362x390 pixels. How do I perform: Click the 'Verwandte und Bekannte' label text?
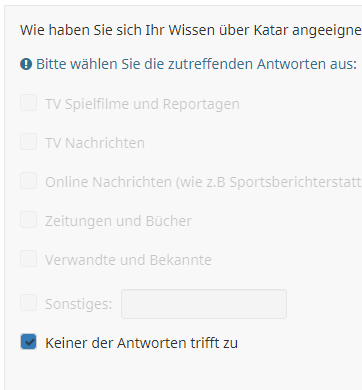point(128,260)
